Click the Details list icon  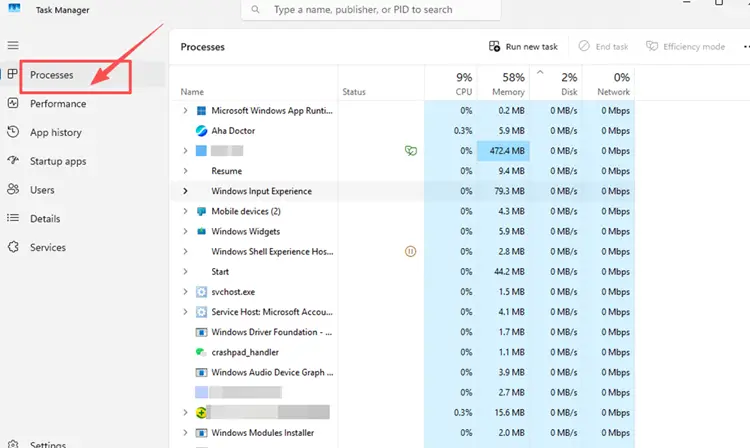pos(13,218)
